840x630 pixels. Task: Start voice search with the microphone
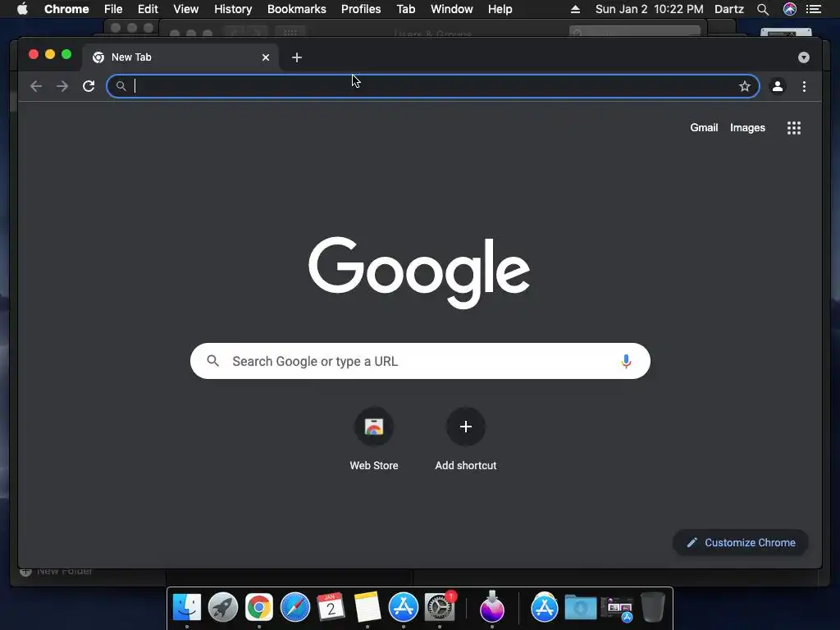[x=626, y=361]
